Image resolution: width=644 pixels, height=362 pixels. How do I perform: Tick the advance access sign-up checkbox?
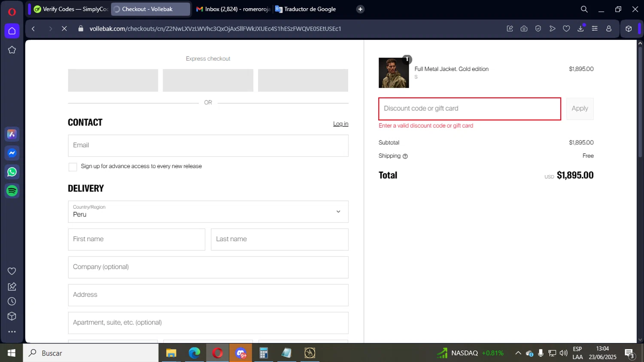[73, 167]
